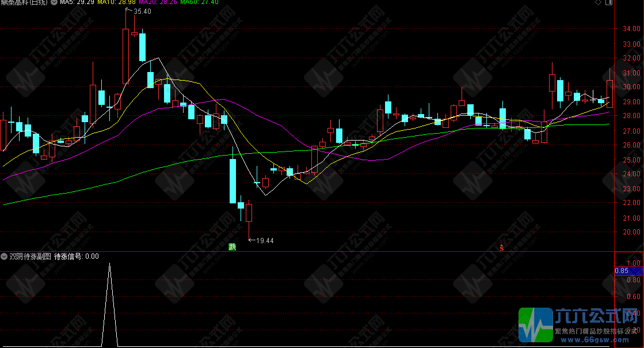Click the 鼎泰高科 (日线) stock title
This screenshot has width=644, height=348.
[24, 3]
